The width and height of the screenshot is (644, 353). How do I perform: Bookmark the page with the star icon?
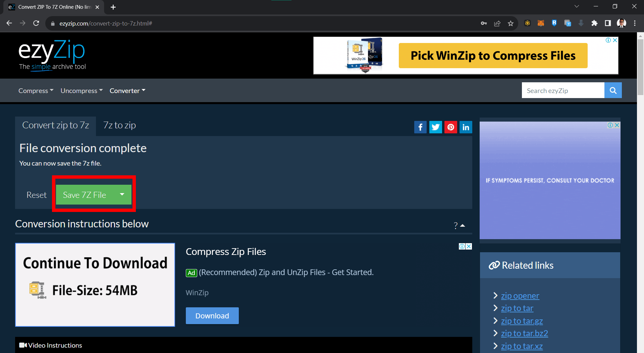(511, 23)
